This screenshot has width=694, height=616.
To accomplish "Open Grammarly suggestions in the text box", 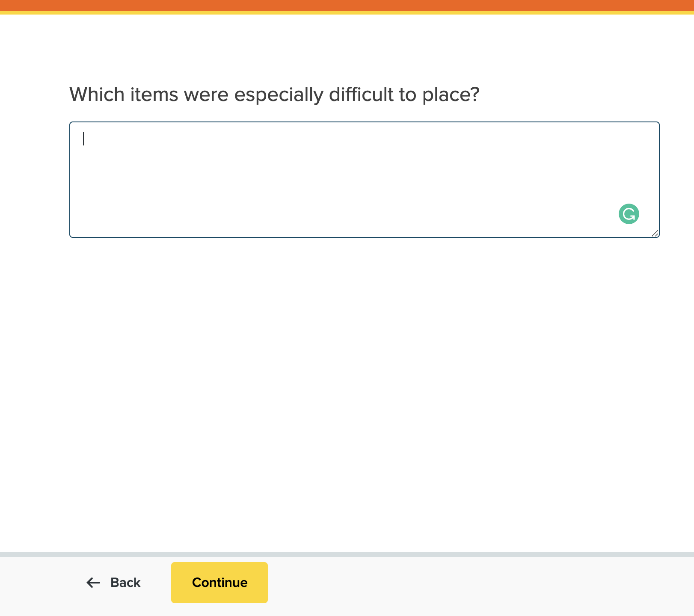I will [x=629, y=214].
